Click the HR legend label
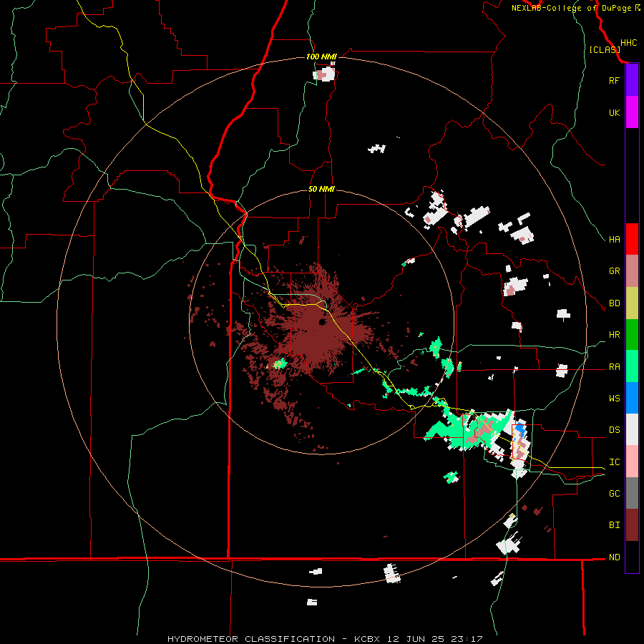Image resolution: width=644 pixels, height=644 pixels. point(615,335)
